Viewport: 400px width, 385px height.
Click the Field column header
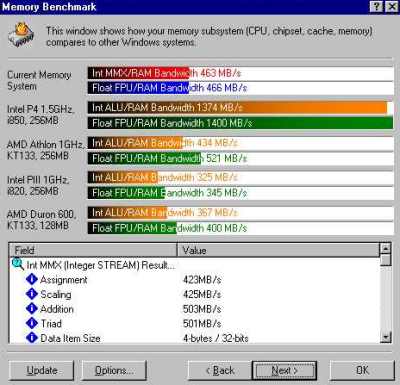pyautogui.click(x=93, y=250)
